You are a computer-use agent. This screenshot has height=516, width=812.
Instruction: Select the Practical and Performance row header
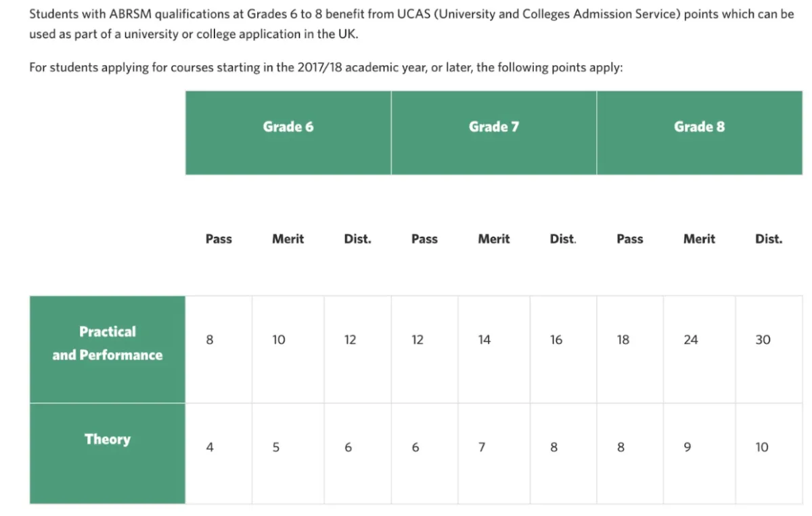[x=108, y=349]
